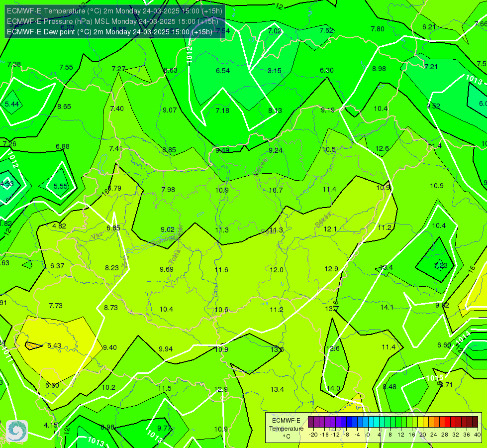Click the 14.1 dew point value
Viewport: 487px width, 448px height.
click(387, 308)
